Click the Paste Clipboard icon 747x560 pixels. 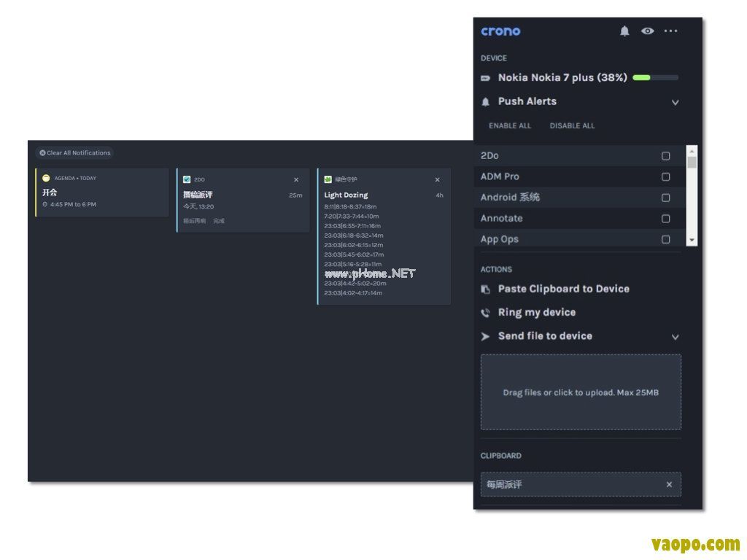pyautogui.click(x=485, y=289)
